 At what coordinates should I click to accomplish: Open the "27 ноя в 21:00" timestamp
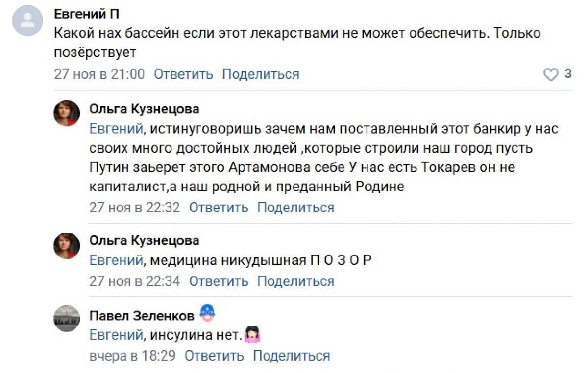click(99, 74)
